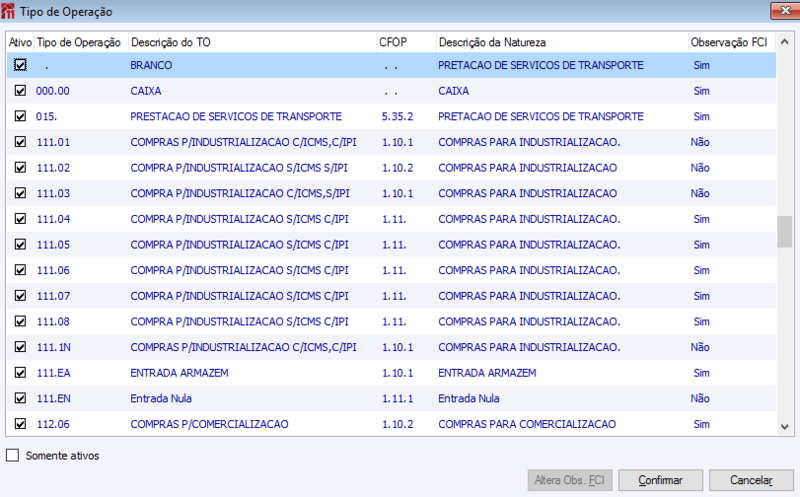800x497 pixels.
Task: Disable Ativo for operation 111.04
Action: point(20,219)
